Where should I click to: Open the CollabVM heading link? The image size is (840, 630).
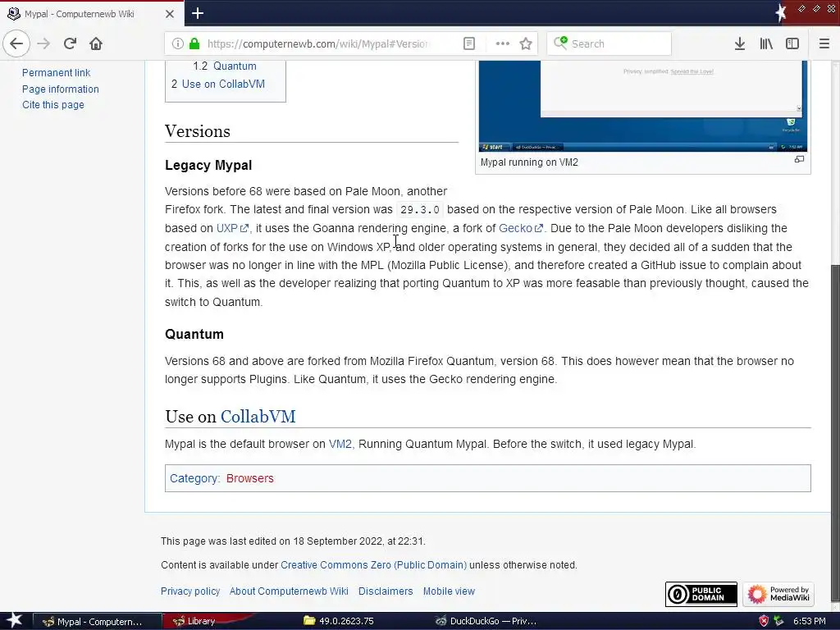(258, 416)
